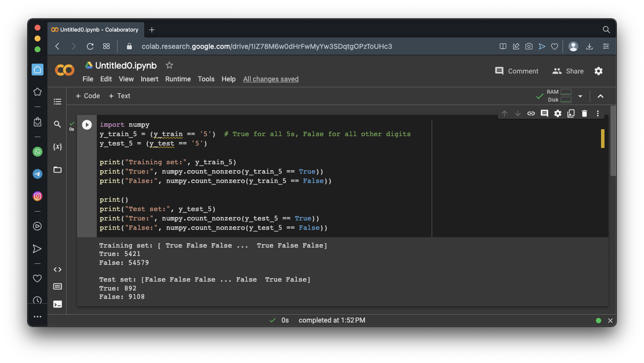Screen dimensions: 644x363
Task: Open the Runtime menu
Action: [x=178, y=79]
